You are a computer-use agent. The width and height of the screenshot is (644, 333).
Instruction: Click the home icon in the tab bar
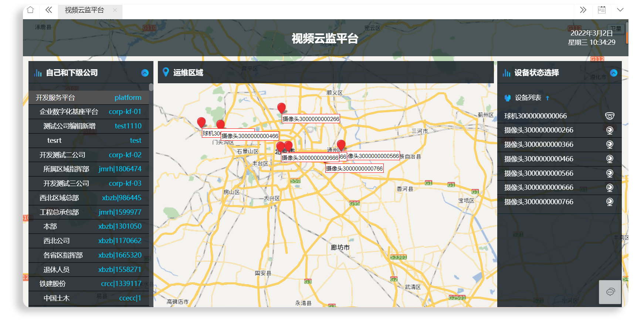pyautogui.click(x=30, y=10)
